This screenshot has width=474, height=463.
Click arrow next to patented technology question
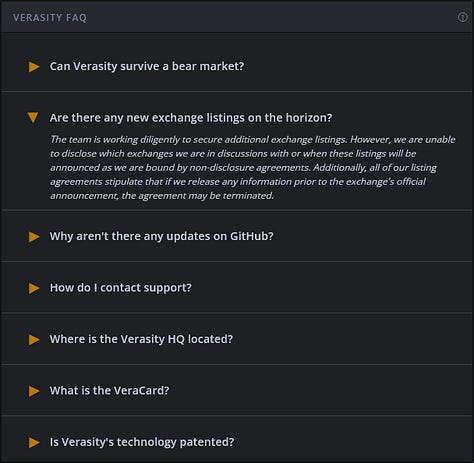[x=34, y=443]
